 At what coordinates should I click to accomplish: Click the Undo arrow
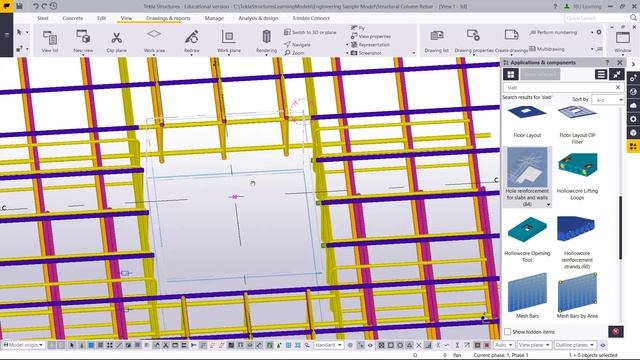[35, 6]
